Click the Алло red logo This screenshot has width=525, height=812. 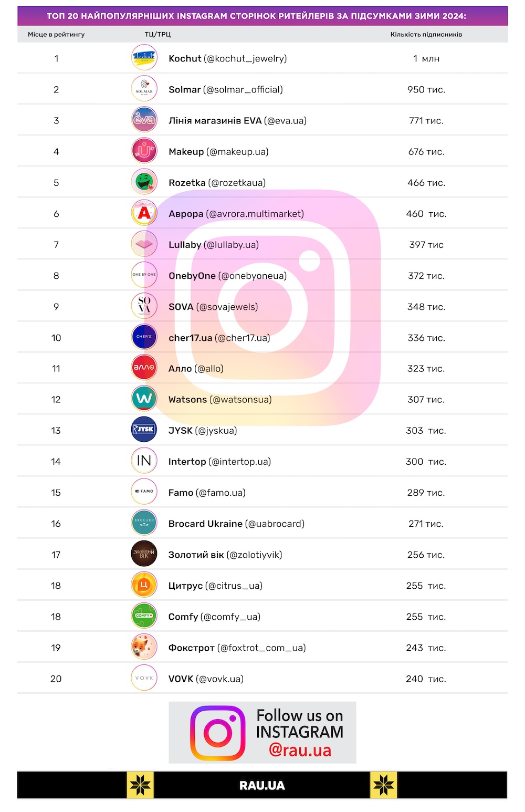pos(144,368)
